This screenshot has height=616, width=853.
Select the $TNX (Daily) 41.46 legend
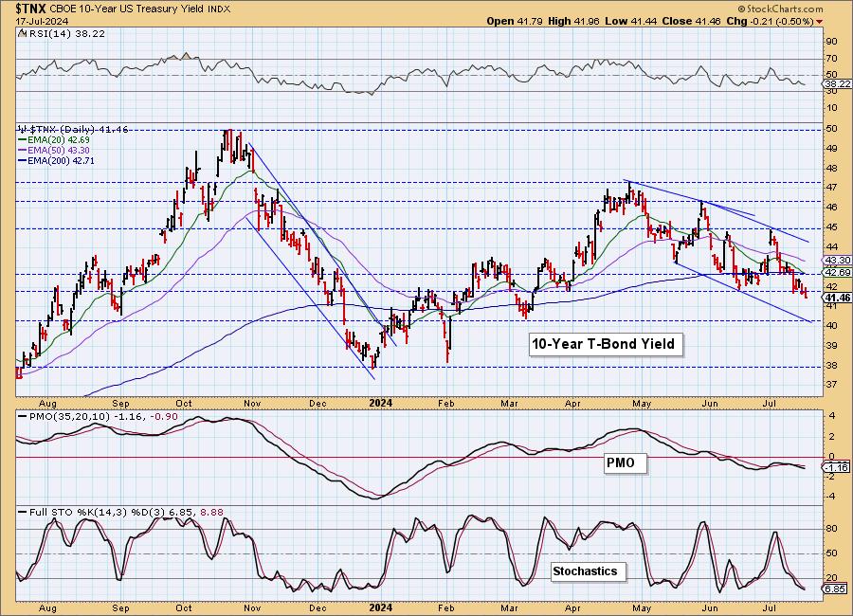pyautogui.click(x=73, y=130)
